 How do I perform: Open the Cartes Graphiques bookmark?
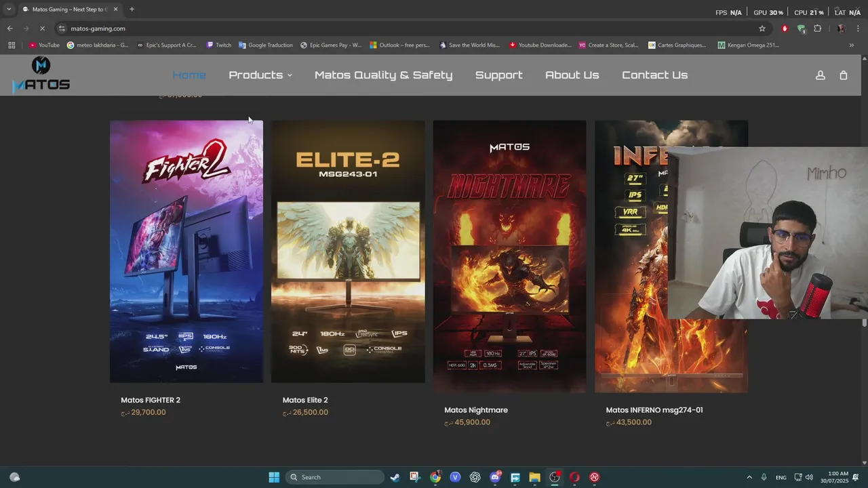coord(677,45)
